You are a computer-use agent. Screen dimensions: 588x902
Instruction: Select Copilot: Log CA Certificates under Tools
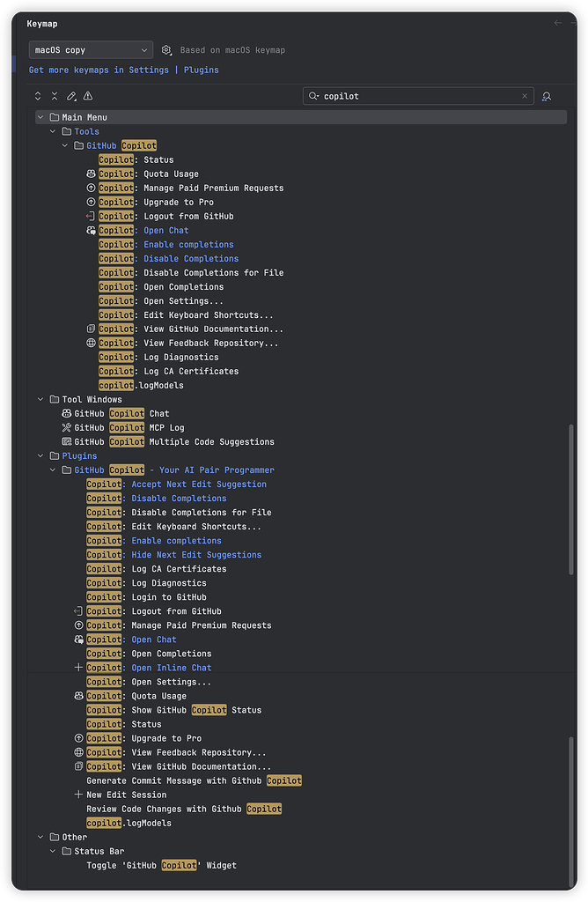pyautogui.click(x=168, y=371)
